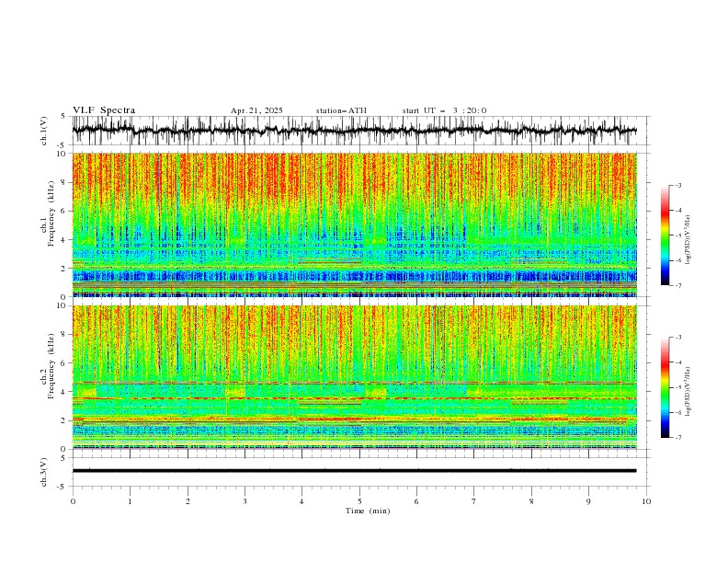Click the "-3" tick of lower colorbar
The height and width of the screenshot is (563, 728).
click(678, 338)
